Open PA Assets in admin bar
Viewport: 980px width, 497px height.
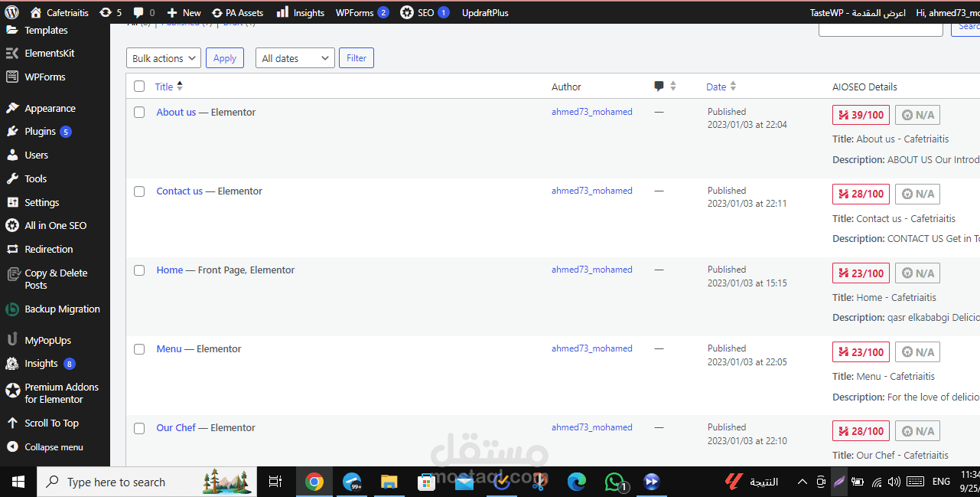pos(237,12)
